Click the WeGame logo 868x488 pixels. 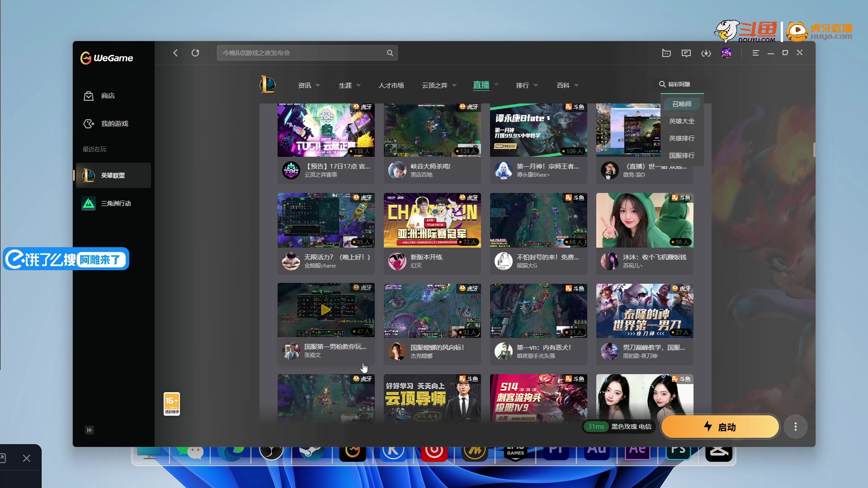[107, 58]
